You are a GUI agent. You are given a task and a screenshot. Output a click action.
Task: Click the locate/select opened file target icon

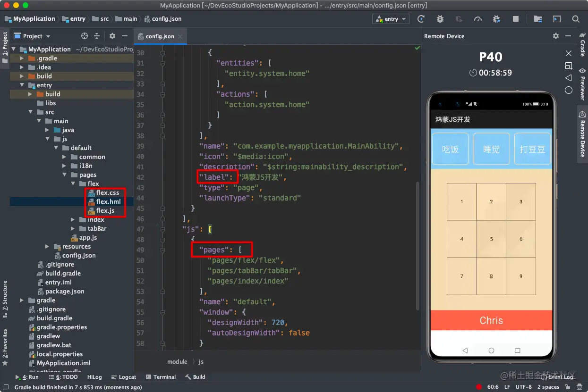pos(85,36)
